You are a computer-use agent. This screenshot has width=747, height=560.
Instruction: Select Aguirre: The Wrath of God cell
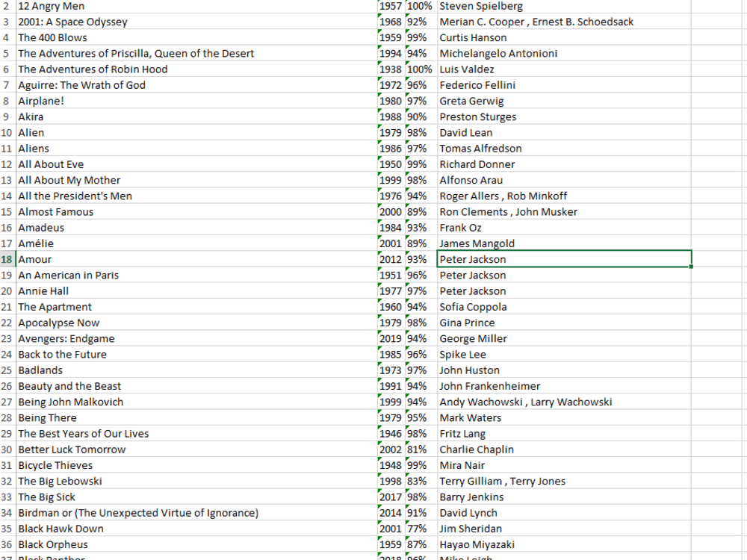(196, 85)
